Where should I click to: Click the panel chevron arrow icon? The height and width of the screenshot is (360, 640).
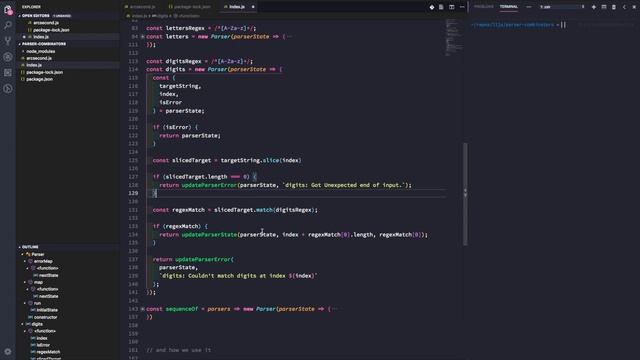(x=624, y=7)
